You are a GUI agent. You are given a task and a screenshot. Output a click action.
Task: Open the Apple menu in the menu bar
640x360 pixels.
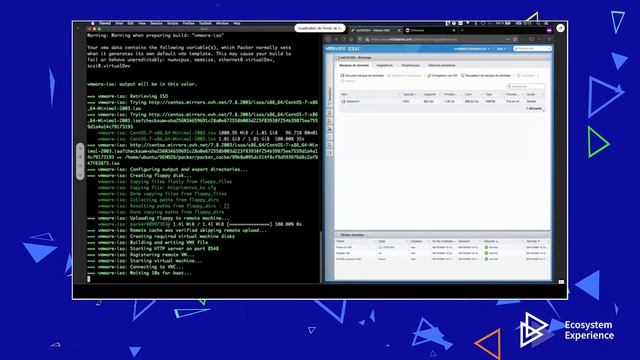point(93,23)
